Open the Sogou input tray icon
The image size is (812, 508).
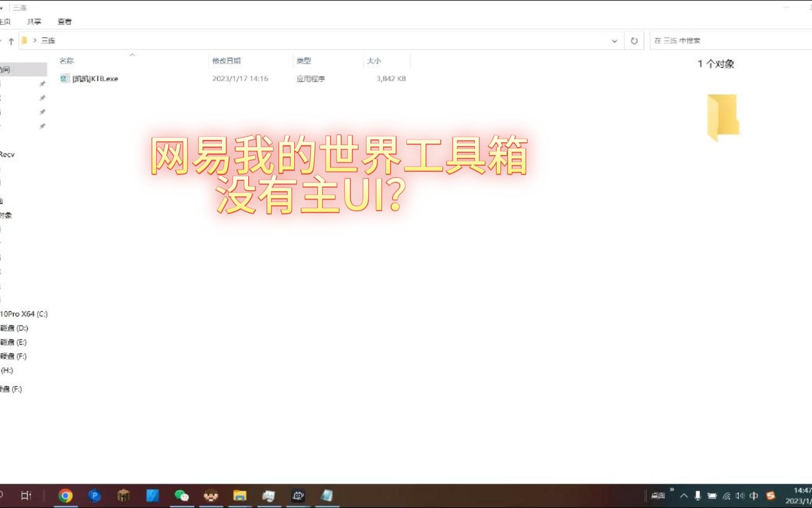[771, 496]
